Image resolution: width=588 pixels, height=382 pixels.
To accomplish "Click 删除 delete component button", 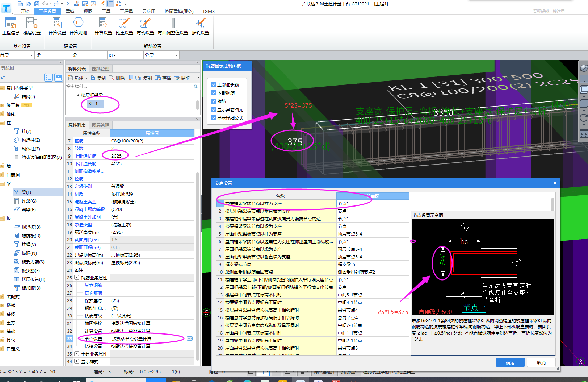I will (117, 78).
